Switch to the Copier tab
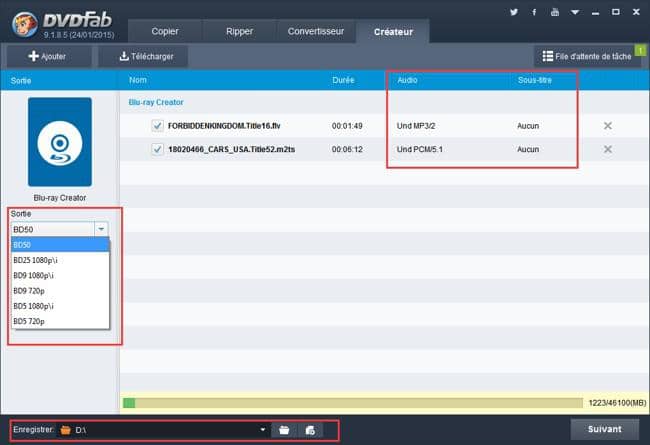 (x=165, y=31)
